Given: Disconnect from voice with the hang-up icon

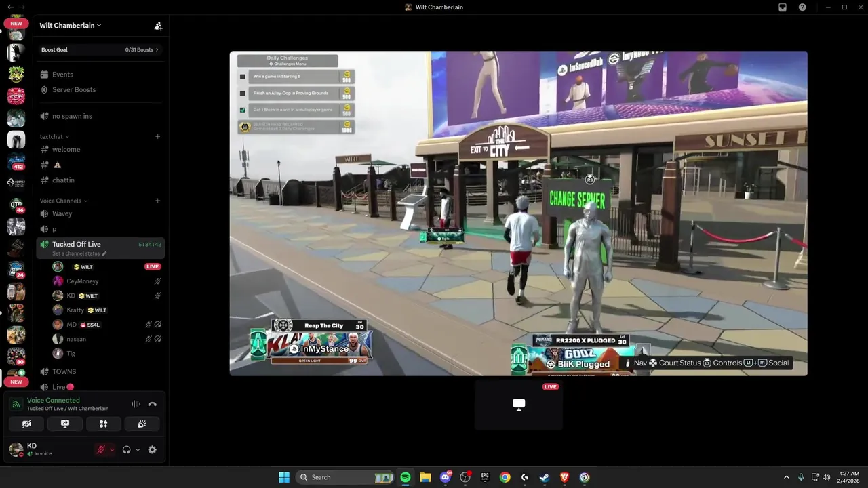Looking at the screenshot, I should click(153, 404).
